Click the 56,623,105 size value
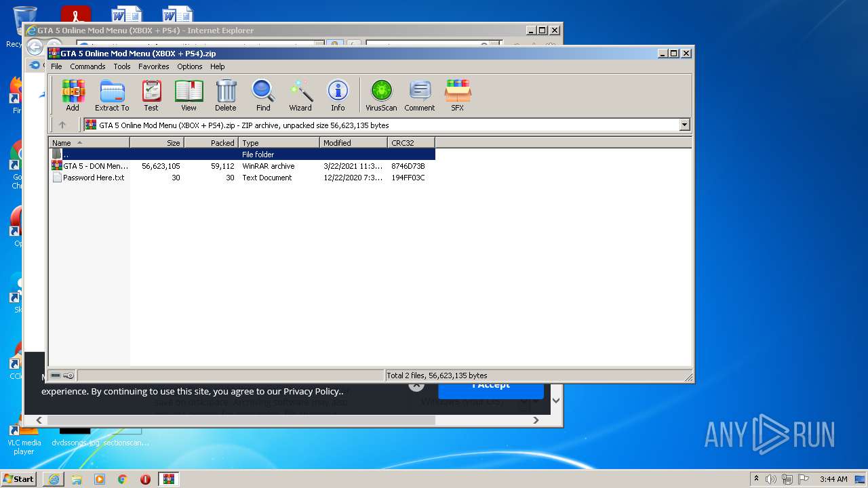The width and height of the screenshot is (868, 488). click(x=161, y=166)
